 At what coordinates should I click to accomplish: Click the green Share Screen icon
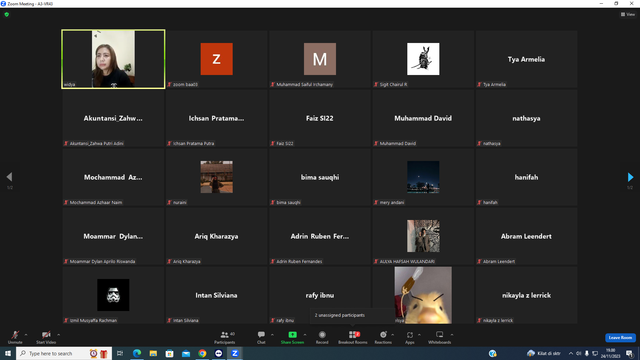pyautogui.click(x=292, y=335)
